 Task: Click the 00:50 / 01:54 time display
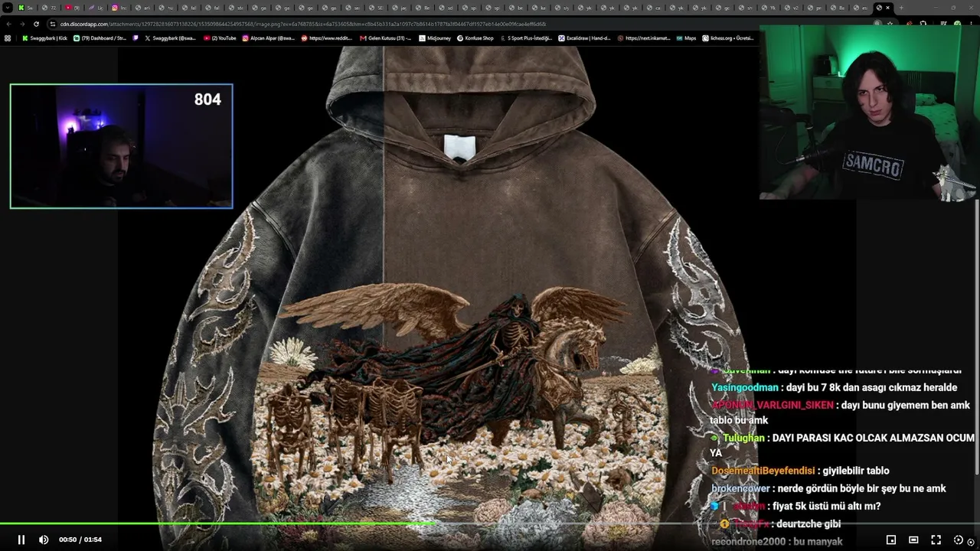(x=80, y=540)
